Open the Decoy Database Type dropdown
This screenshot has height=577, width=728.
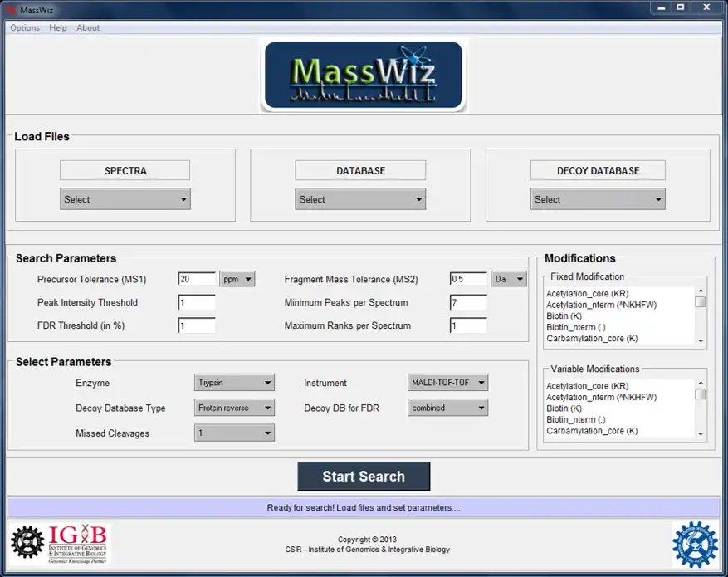(x=234, y=408)
